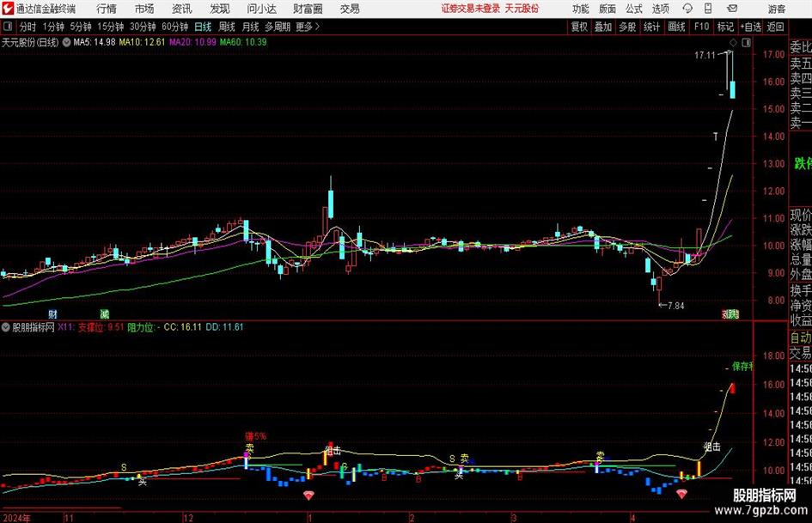This screenshot has width=812, height=523.
Task: Select the 日线 period tab
Action: (x=203, y=27)
